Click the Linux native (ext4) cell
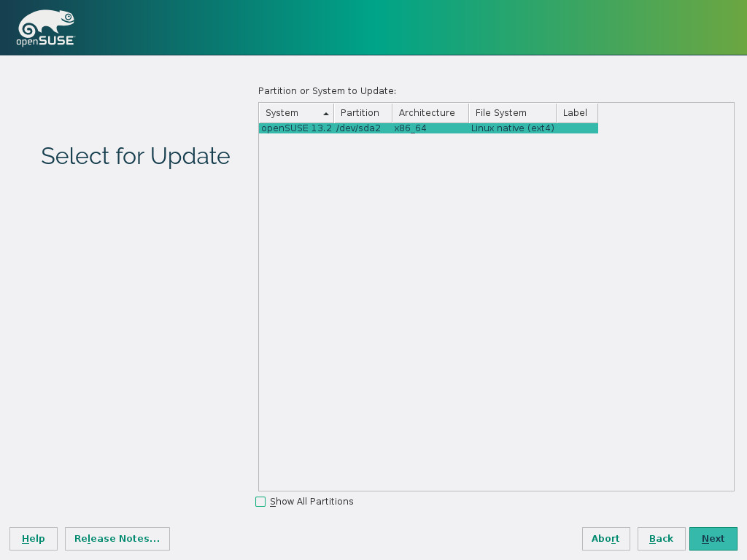Screen dimensions: 747x560 point(512,128)
